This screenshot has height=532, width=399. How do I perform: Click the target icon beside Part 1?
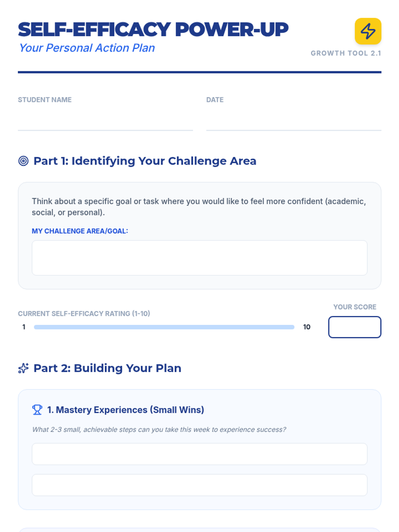coord(23,161)
